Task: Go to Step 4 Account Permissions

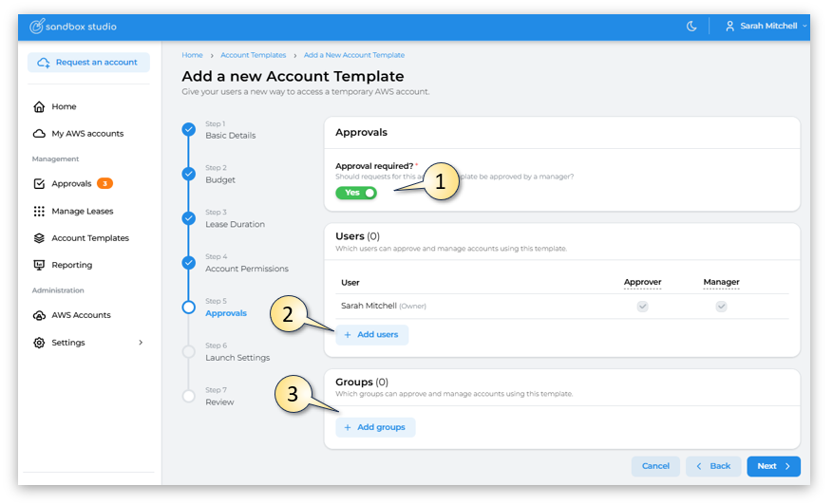Action: (x=246, y=269)
